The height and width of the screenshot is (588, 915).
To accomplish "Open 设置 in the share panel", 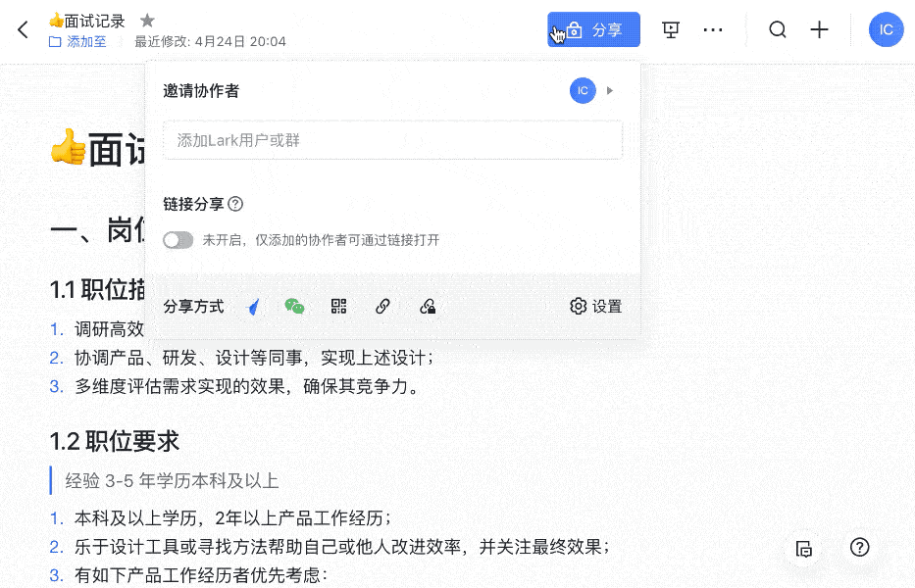I will point(596,307).
